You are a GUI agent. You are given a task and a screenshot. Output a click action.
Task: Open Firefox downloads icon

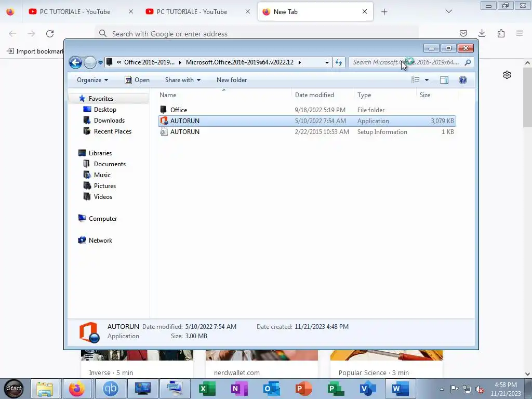482,33
